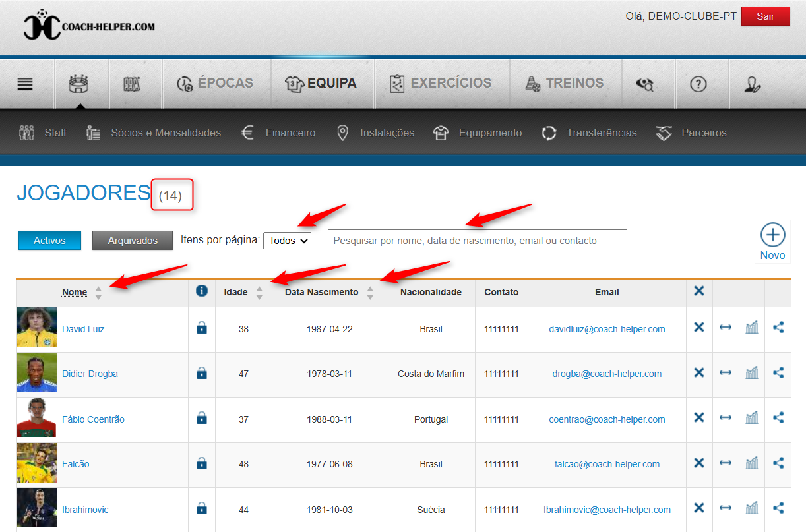Open Itens por página dropdown
This screenshot has height=532, width=806.
[287, 241]
